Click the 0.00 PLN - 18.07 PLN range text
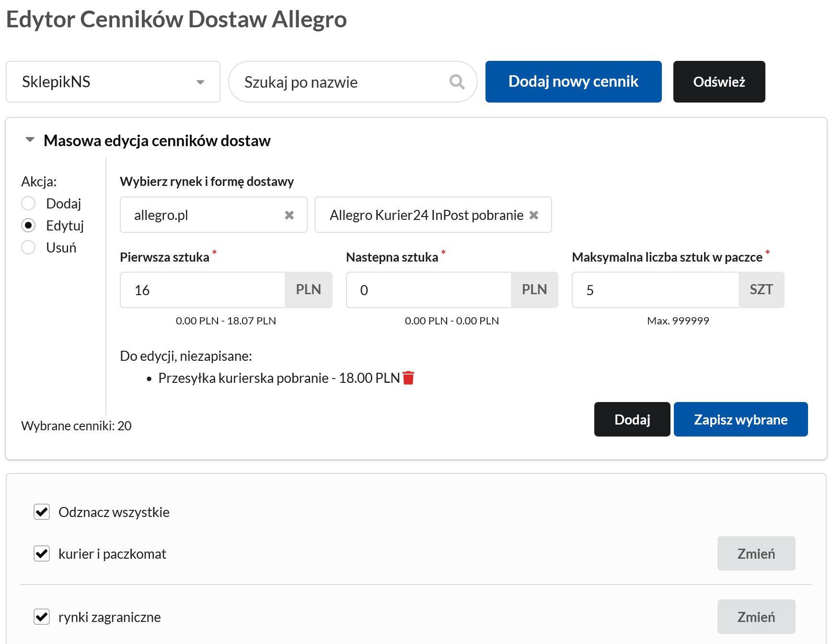 point(226,321)
